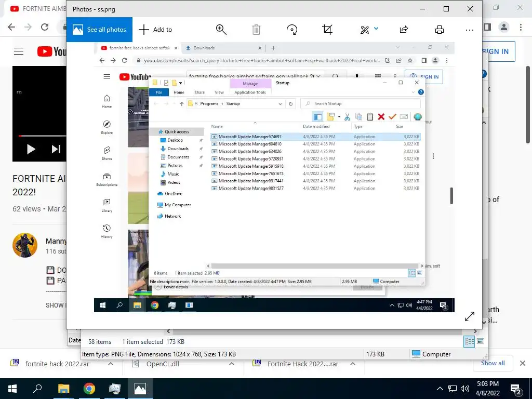Expand the Edit & Create dropdown arrow
This screenshot has width=532, height=399.
pos(376,29)
